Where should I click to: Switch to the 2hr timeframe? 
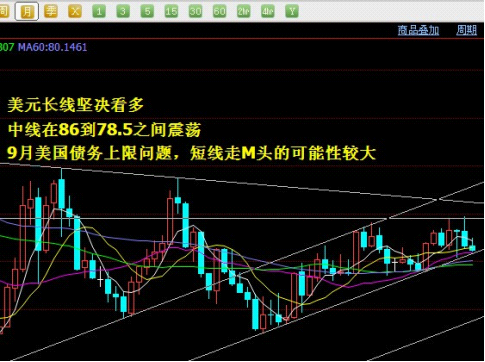tap(244, 11)
